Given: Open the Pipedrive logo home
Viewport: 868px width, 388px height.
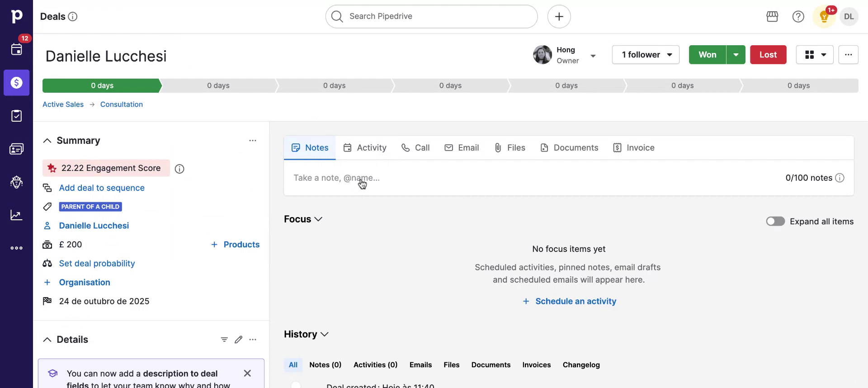Looking at the screenshot, I should [x=16, y=16].
